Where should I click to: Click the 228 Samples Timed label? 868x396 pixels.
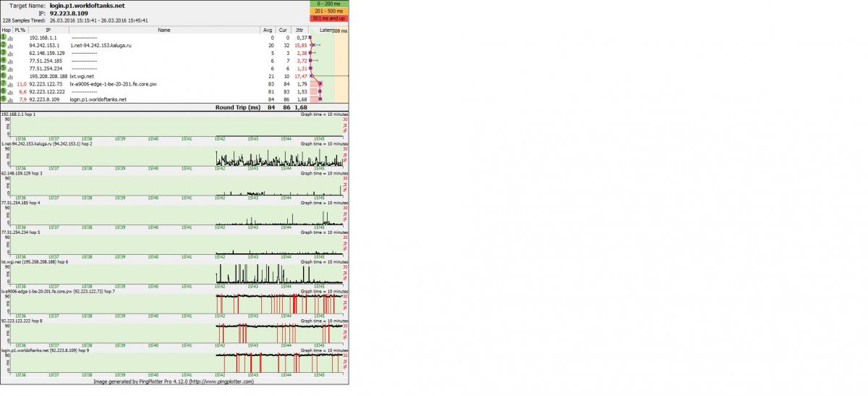[25, 21]
